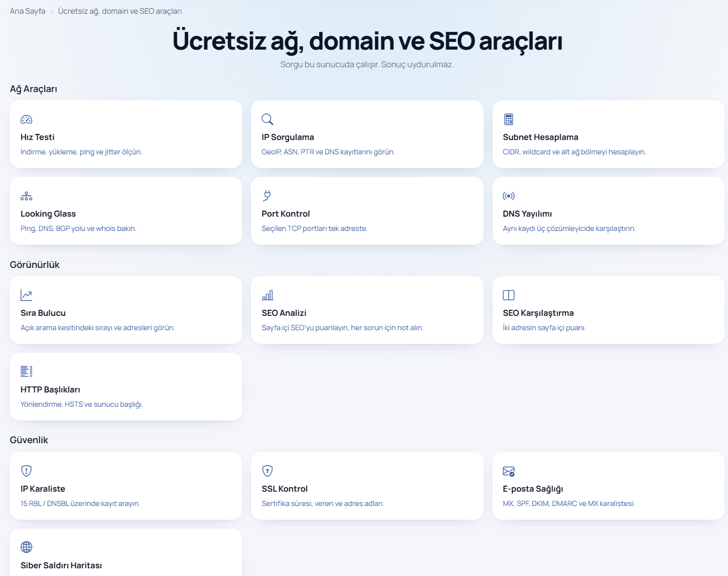Click the IP Sorgulama magnifier icon

coord(267,119)
